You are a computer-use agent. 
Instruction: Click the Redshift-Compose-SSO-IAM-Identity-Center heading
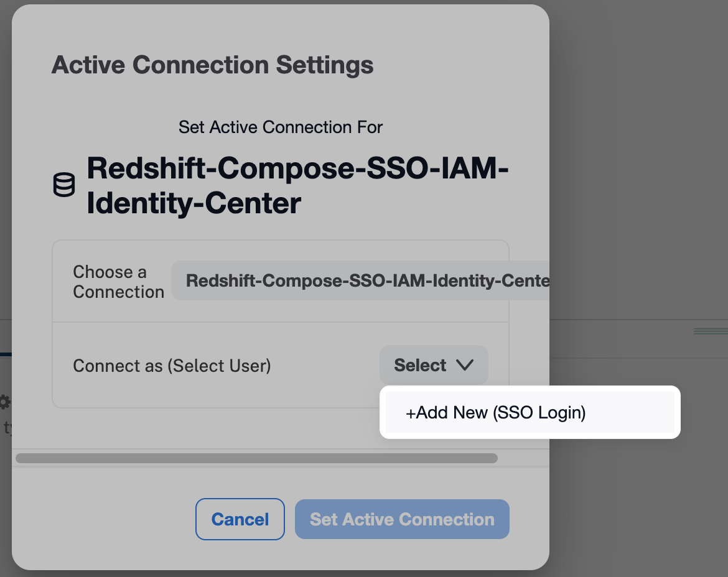(297, 185)
